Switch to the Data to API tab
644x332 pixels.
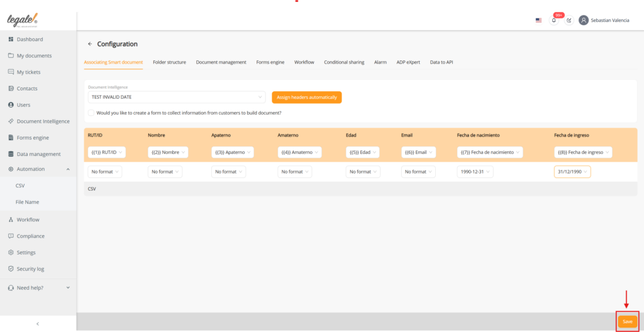[441, 62]
